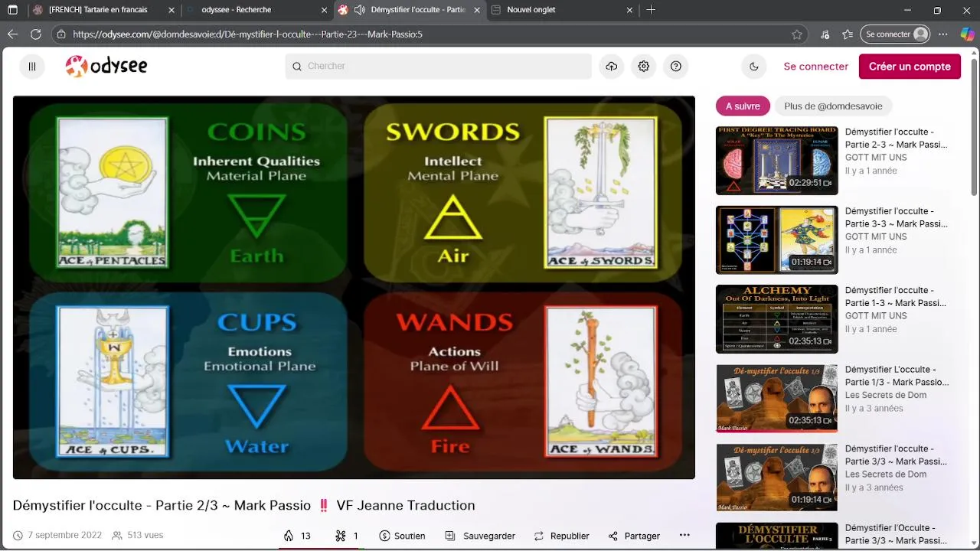The width and height of the screenshot is (980, 551).
Task: Open the tab actions menu icon
Action: pyautogui.click(x=12, y=10)
